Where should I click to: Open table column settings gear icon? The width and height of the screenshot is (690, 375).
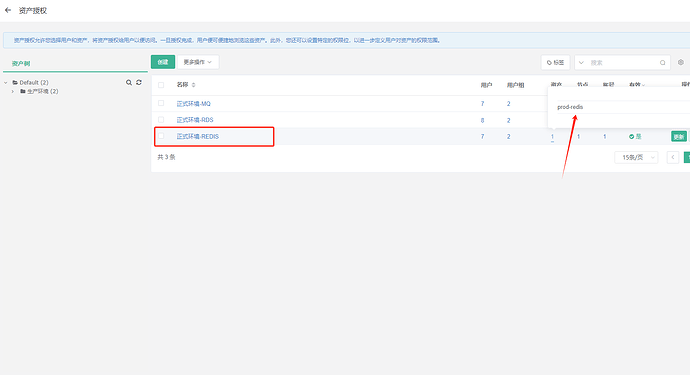coord(681,62)
